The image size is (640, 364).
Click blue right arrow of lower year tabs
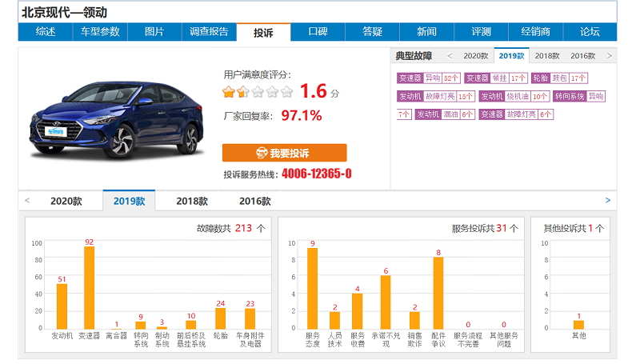click(608, 200)
